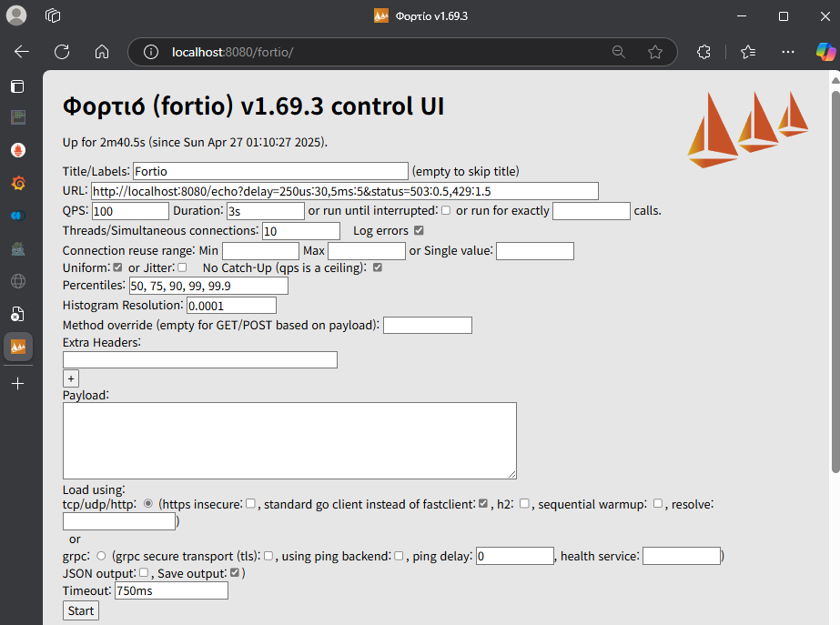Image resolution: width=840 pixels, height=625 pixels.
Task: Click connection reuse Min field
Action: tap(261, 251)
